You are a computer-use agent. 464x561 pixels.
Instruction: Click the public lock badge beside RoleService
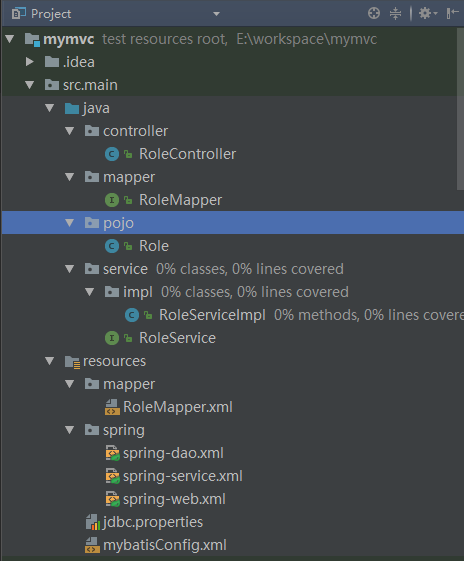128,338
